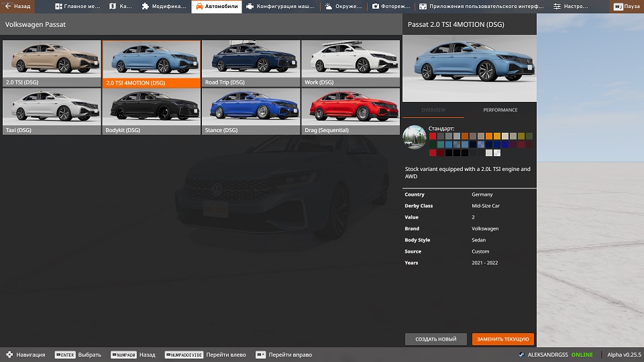Select the red Drag (Sequential) variant
Screen dimensions: 644x362
350,111
